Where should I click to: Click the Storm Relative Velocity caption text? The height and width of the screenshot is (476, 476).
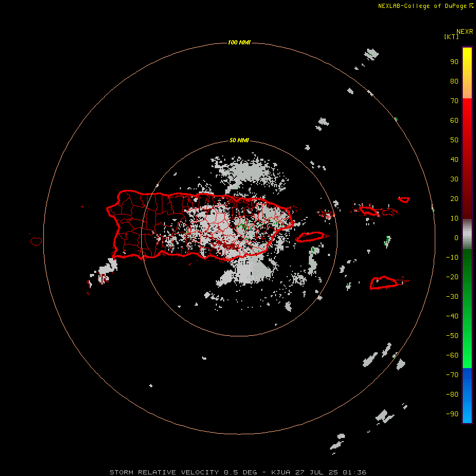pyautogui.click(x=237, y=472)
